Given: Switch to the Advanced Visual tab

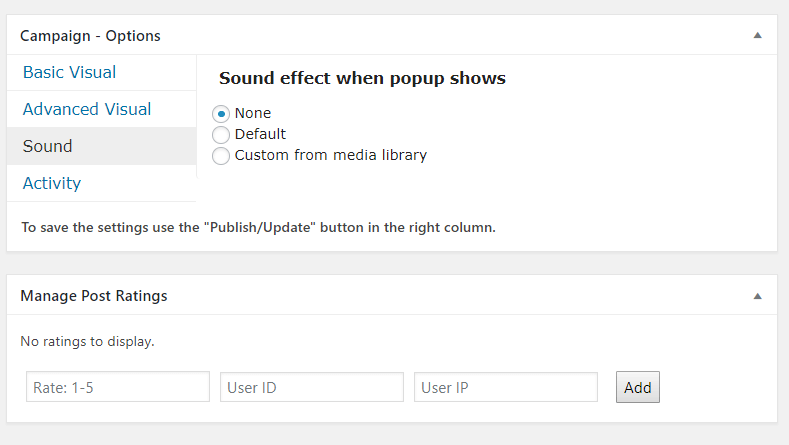Looking at the screenshot, I should click(87, 109).
